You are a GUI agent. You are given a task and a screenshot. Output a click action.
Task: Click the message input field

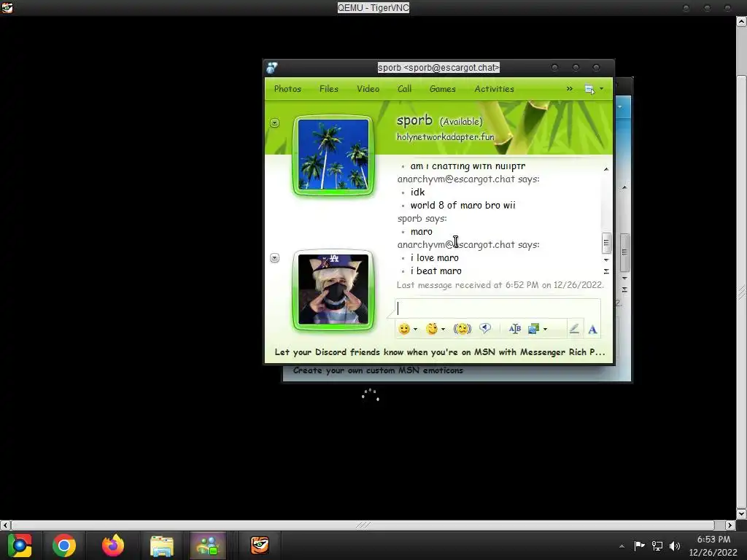pos(498,308)
